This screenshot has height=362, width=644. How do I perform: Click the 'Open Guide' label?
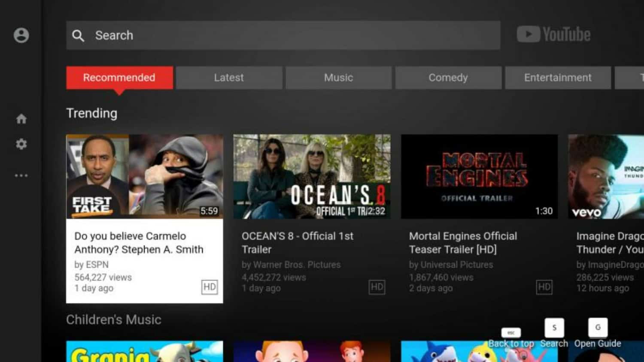click(598, 344)
